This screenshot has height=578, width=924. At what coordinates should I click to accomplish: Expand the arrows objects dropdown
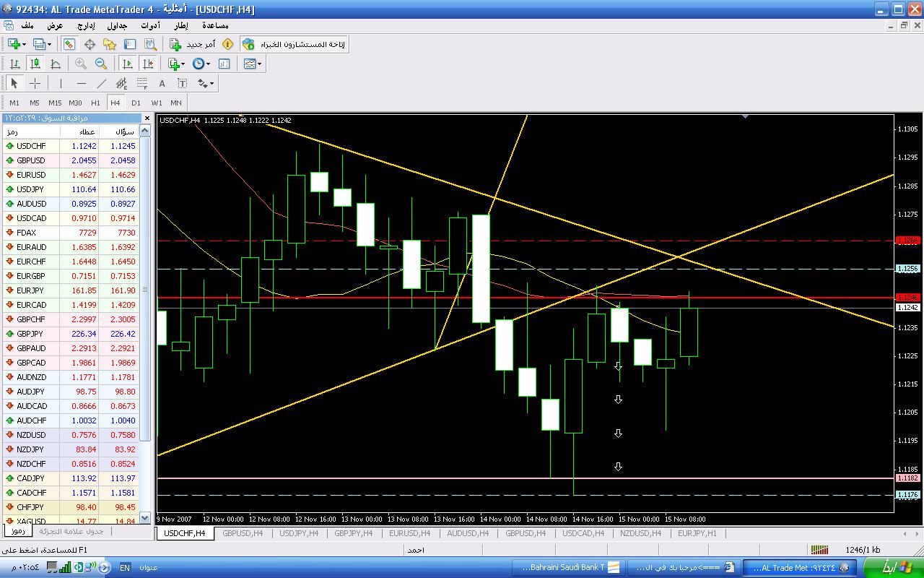click(212, 83)
